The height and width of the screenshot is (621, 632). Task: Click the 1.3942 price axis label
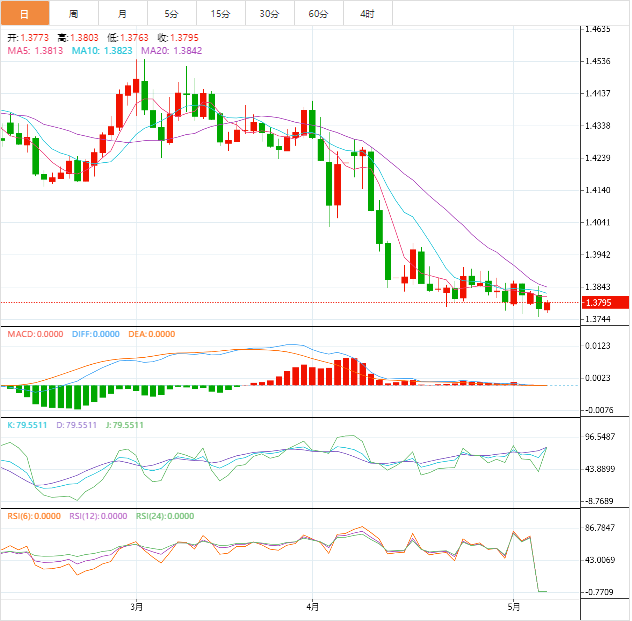(x=598, y=255)
